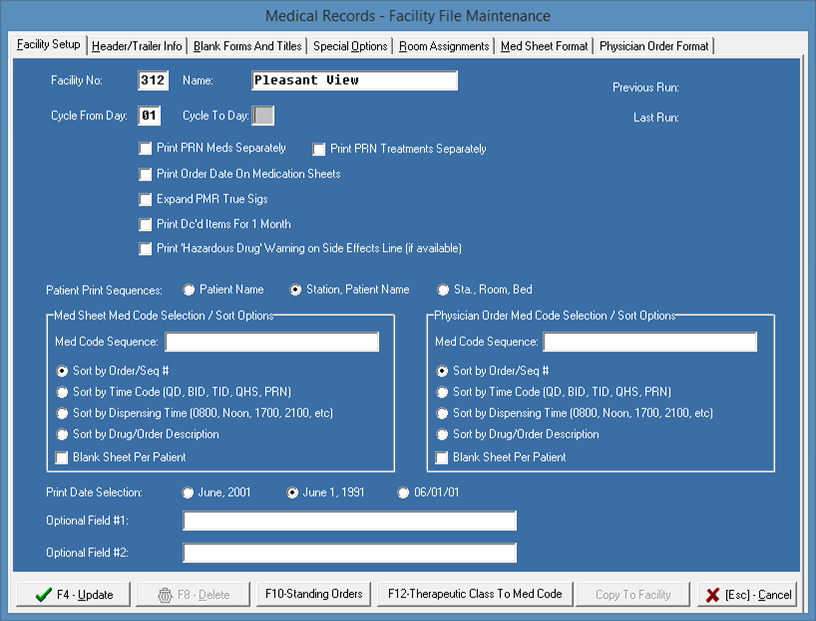Switch to Med Sheet Format tab

point(544,46)
